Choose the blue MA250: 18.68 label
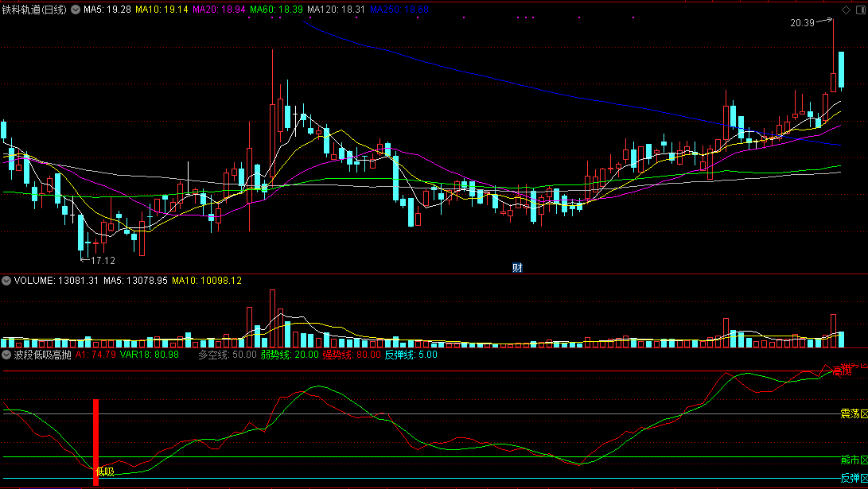The image size is (868, 489). coord(399,10)
